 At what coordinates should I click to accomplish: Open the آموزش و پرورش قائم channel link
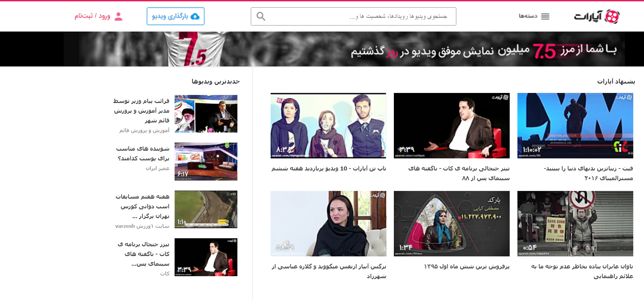(x=144, y=130)
